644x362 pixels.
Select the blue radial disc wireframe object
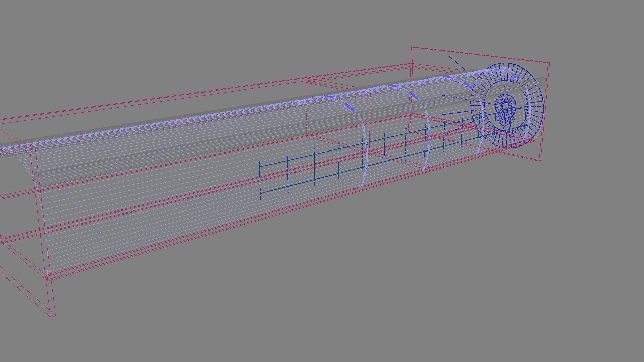point(507,105)
